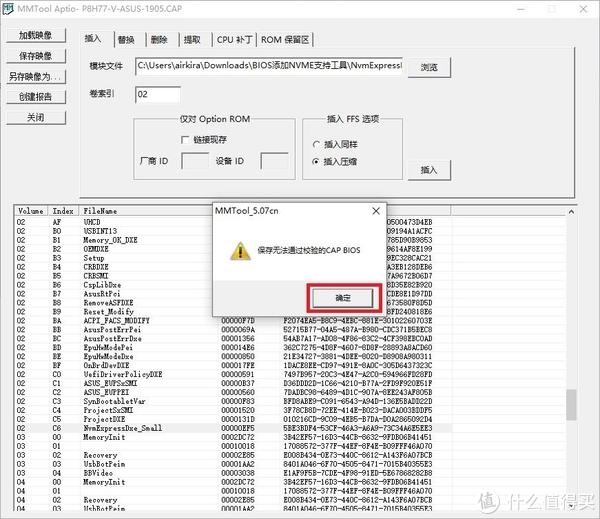Screen dimensions: 600x519
Task: Select the ASUS_EUPPEI row
Action: tap(233, 392)
